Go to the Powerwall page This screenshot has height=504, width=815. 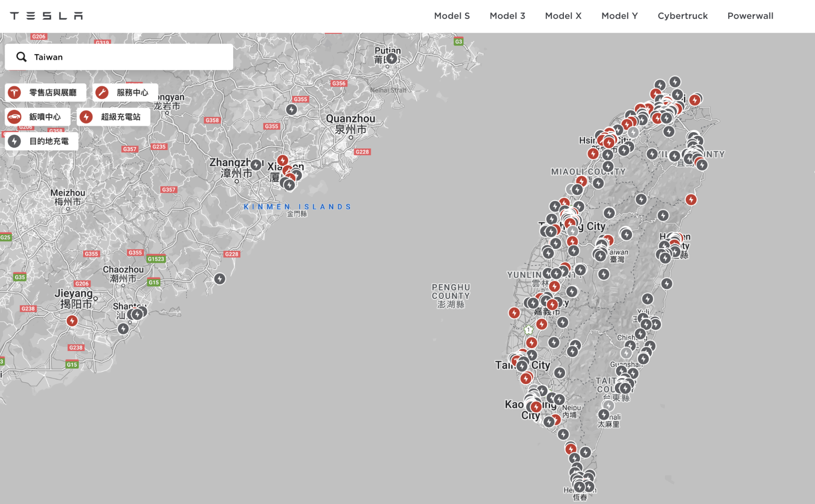pos(750,16)
